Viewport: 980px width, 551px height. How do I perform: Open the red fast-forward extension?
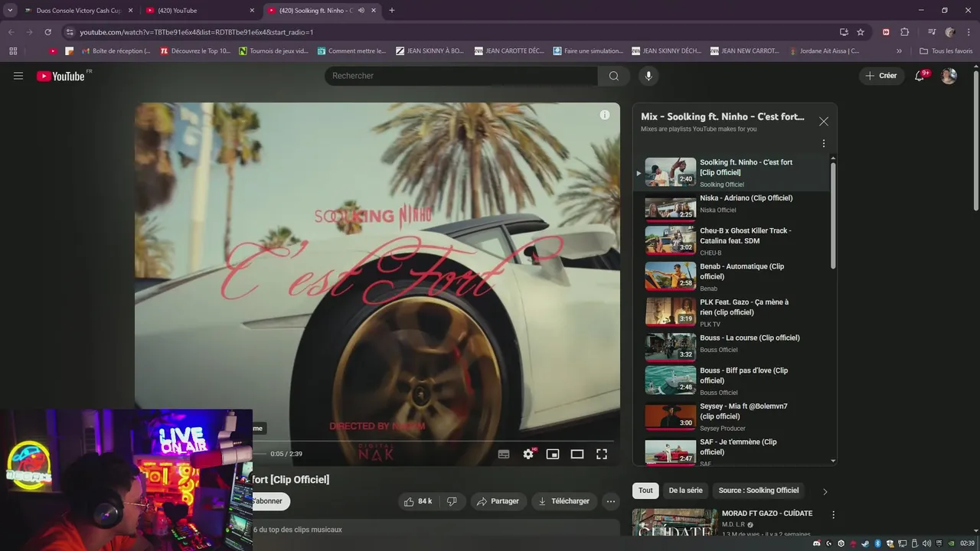click(886, 32)
